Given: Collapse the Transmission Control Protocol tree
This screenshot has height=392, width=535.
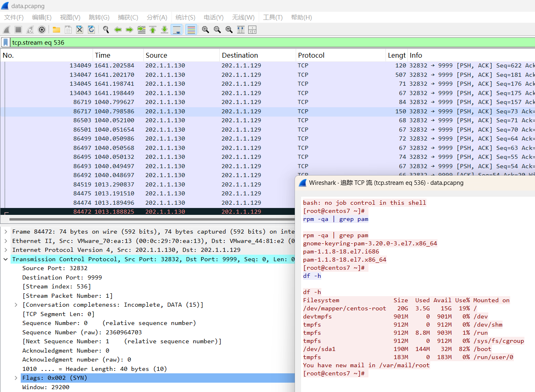Looking at the screenshot, I should [x=6, y=259].
